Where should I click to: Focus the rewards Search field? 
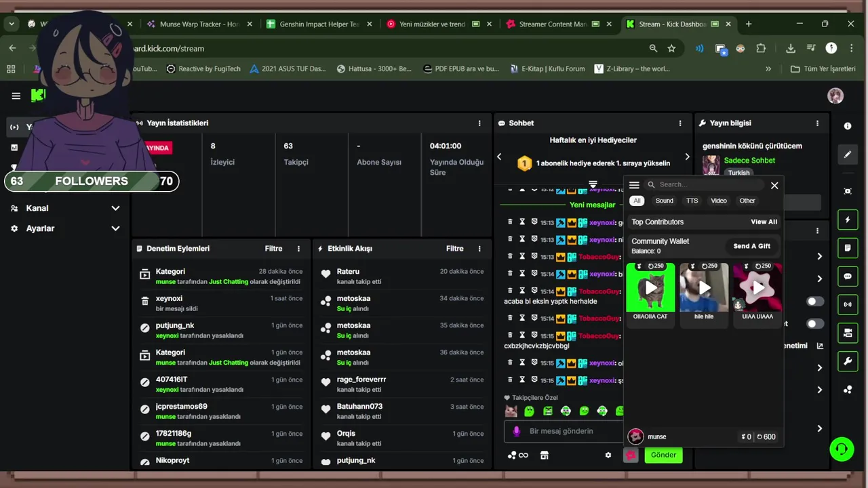click(704, 184)
